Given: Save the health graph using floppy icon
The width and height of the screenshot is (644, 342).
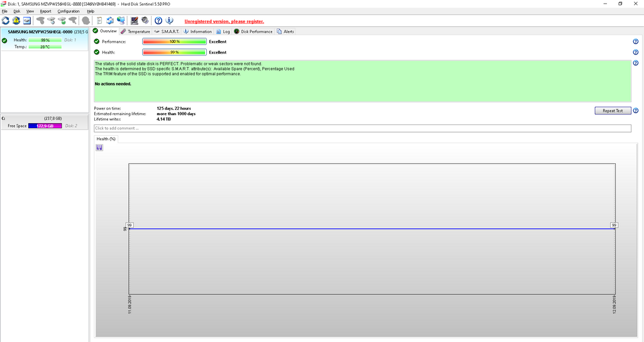Looking at the screenshot, I should (99, 147).
